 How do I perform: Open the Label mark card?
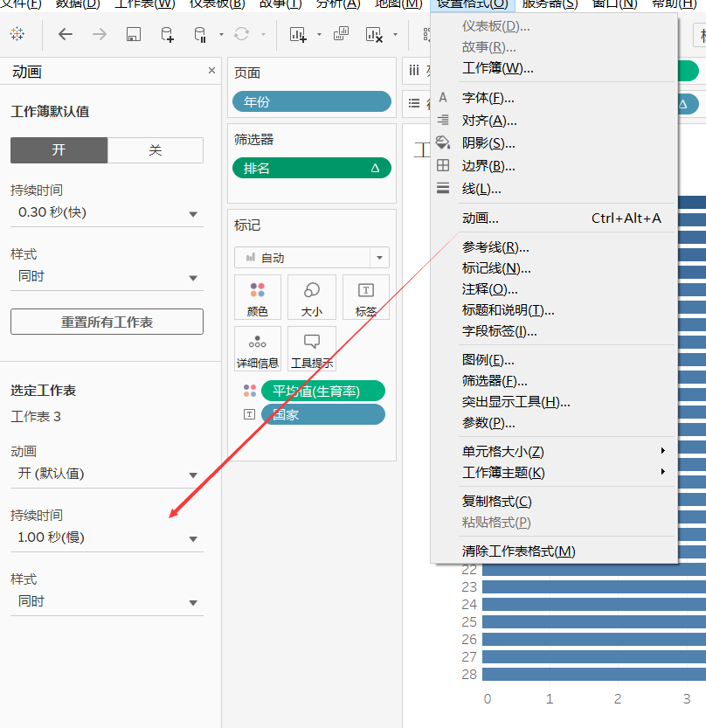(366, 297)
